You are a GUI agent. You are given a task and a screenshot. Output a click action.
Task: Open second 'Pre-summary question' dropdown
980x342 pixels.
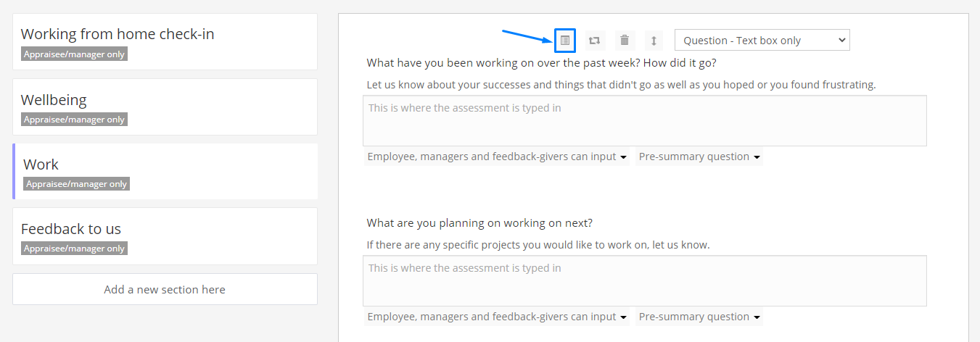(x=699, y=317)
